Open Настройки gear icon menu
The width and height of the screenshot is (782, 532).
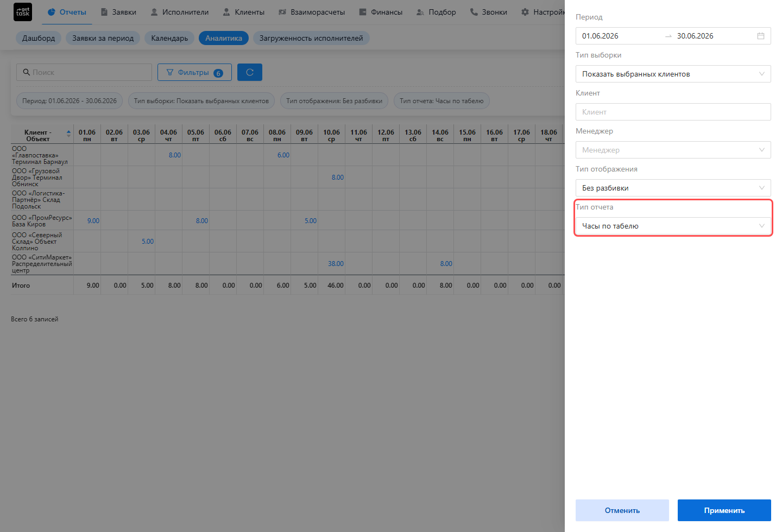tap(525, 12)
